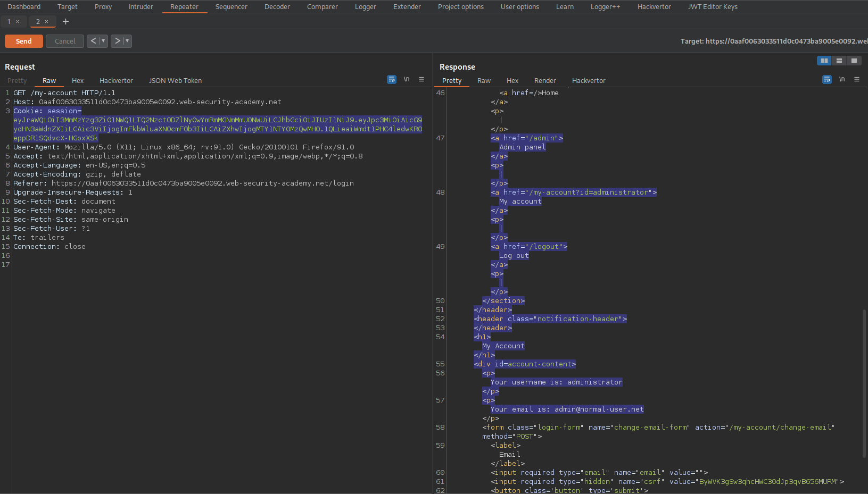Send the request
Image resolution: width=868 pixels, height=494 pixels.
tap(24, 41)
